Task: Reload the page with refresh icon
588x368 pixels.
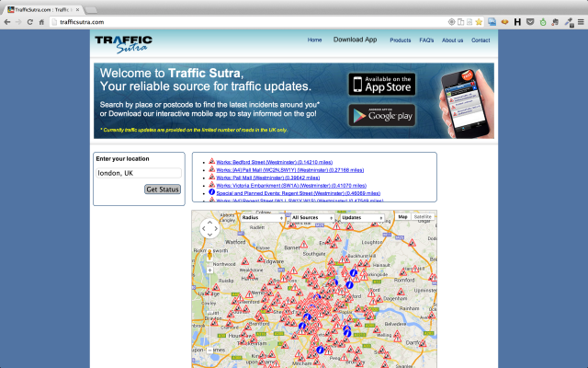Action: point(30,22)
